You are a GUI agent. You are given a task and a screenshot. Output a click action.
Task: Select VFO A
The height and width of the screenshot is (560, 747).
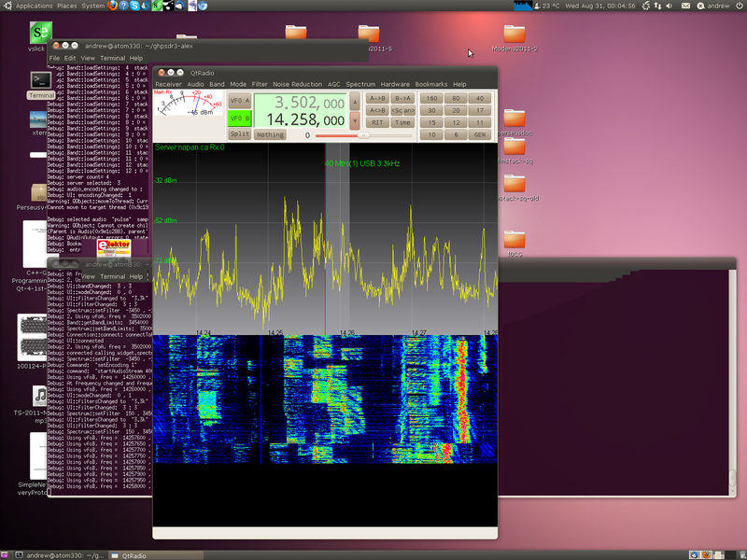click(240, 101)
